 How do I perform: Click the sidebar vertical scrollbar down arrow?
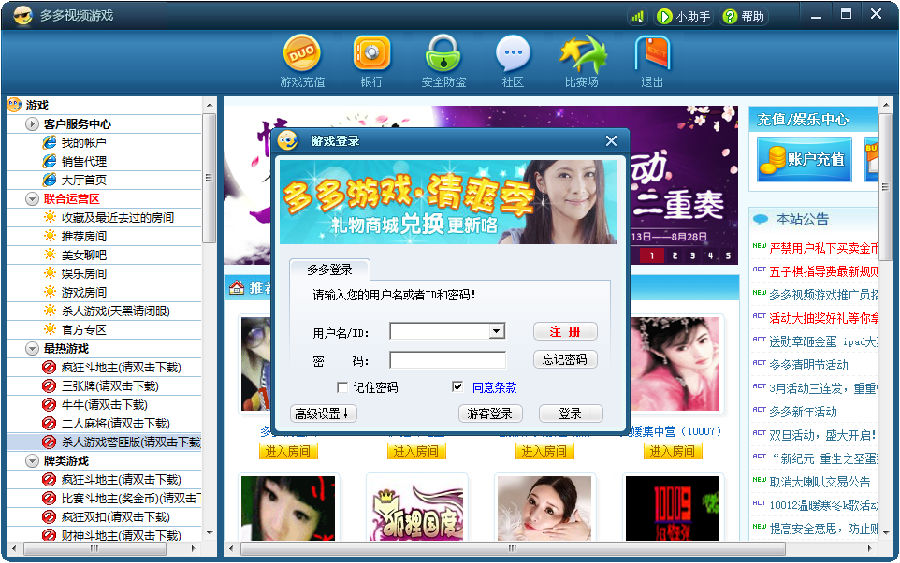pos(209,533)
